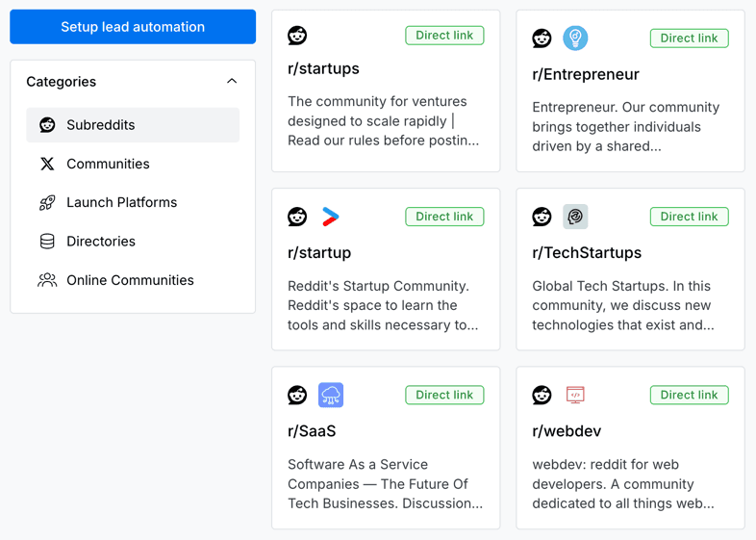
Task: Click the rocket icon beside Launch Platforms
Action: (47, 203)
